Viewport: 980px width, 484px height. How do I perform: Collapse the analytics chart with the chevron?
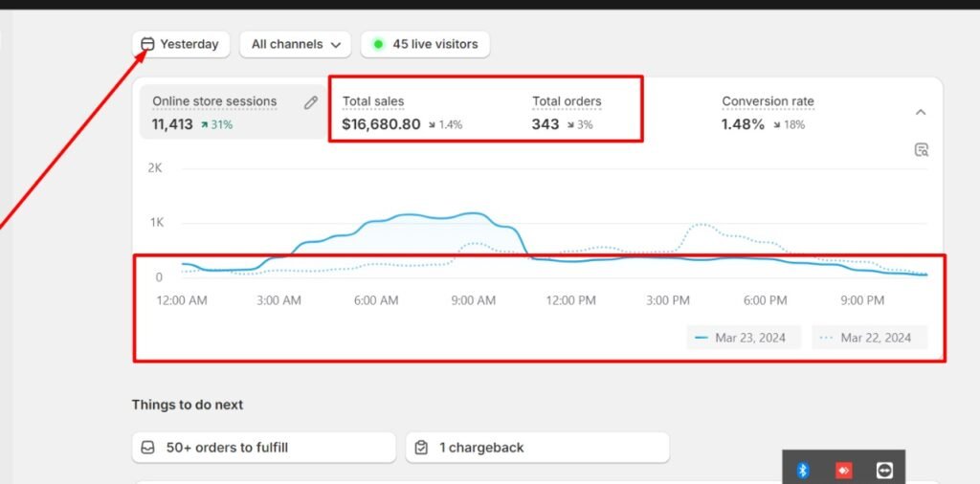tap(921, 112)
